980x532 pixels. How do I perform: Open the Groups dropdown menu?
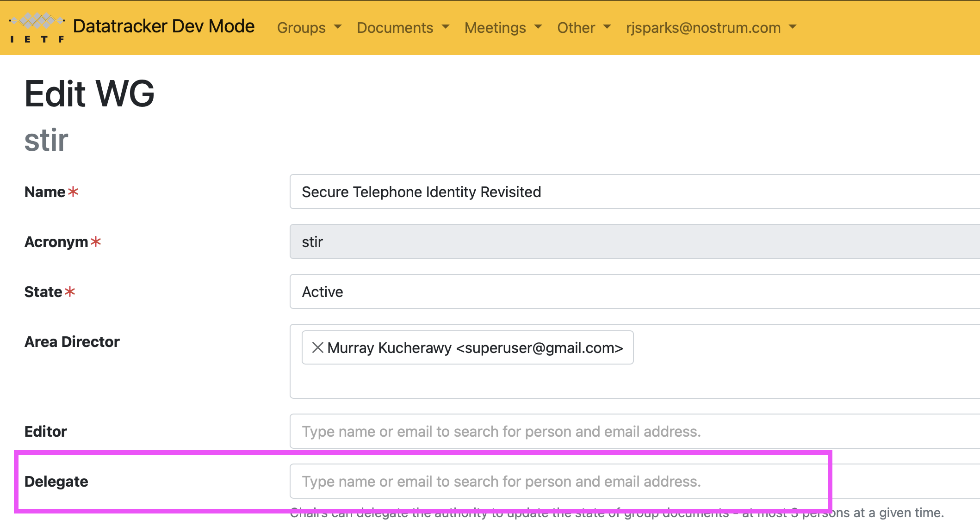[x=309, y=28]
